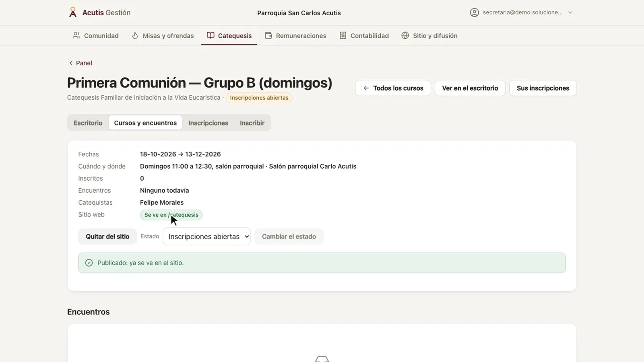Select the Catequesis navigation tab
The image size is (644, 362).
tap(229, 35)
